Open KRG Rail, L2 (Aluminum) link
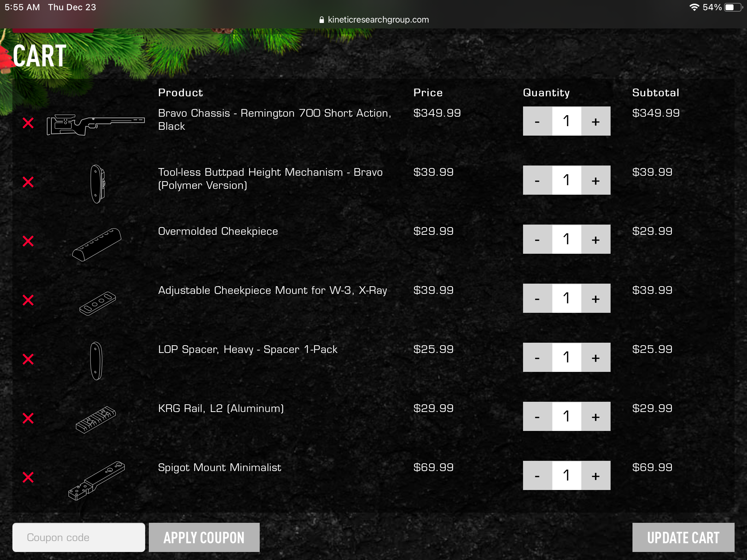 point(221,408)
